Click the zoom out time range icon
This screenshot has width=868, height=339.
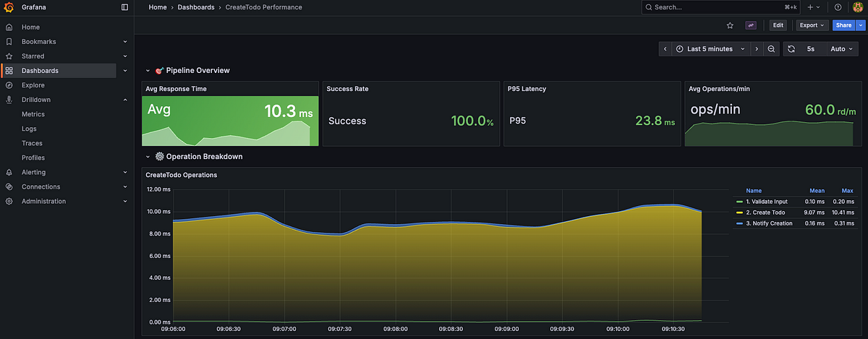(771, 49)
